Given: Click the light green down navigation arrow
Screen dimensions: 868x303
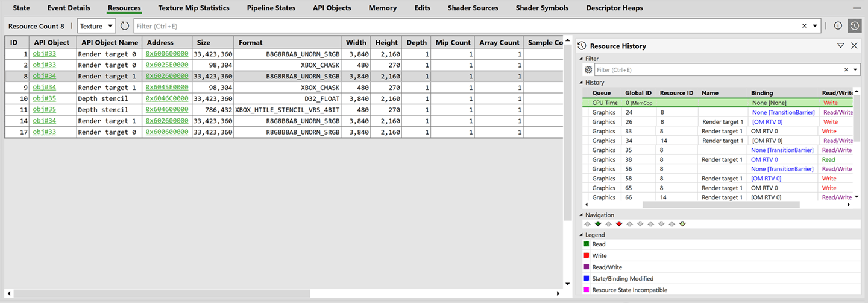Looking at the screenshot, I should (x=682, y=224).
